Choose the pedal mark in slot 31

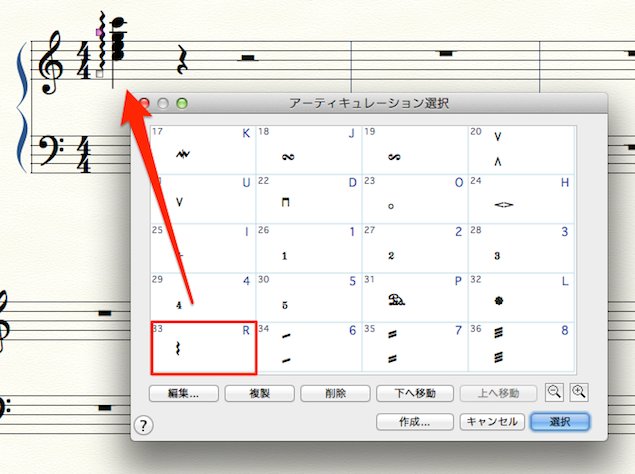(415, 298)
